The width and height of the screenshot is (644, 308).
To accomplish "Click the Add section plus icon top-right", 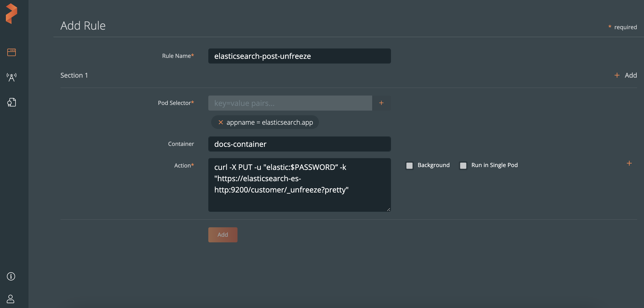I will [617, 75].
